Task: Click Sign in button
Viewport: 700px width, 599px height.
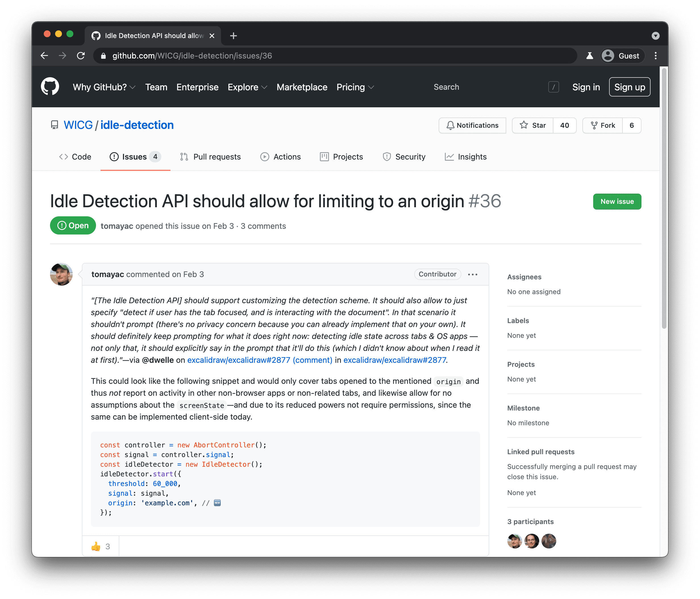Action: coord(584,87)
